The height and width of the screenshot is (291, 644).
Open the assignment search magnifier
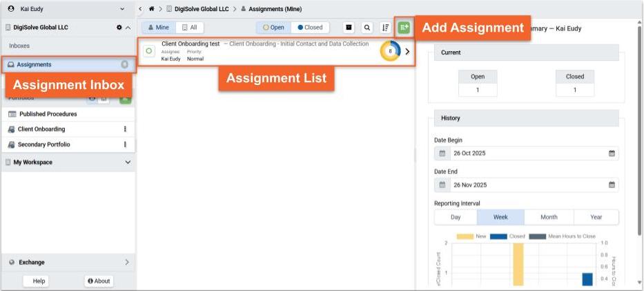[367, 28]
